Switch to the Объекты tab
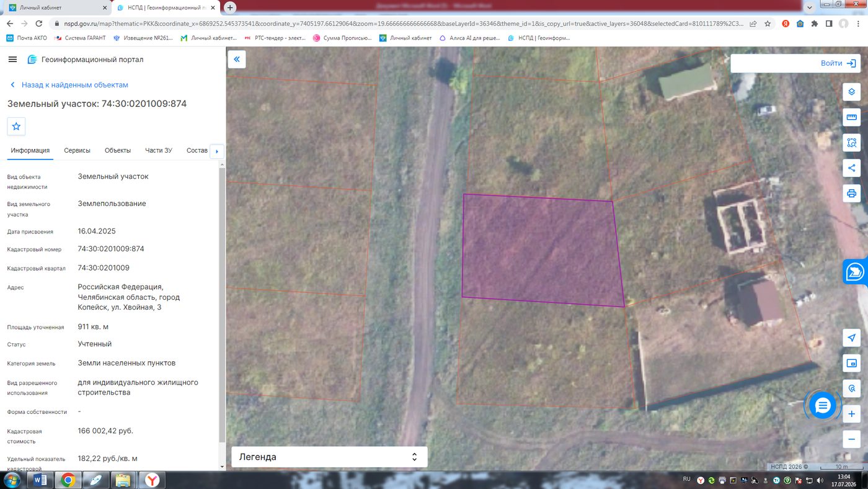This screenshot has height=489, width=868. tap(118, 150)
